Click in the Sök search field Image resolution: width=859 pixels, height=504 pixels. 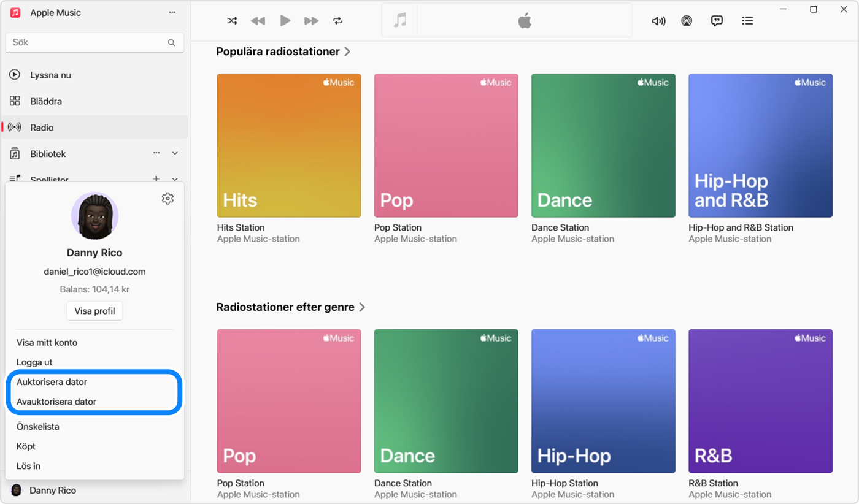94,42
